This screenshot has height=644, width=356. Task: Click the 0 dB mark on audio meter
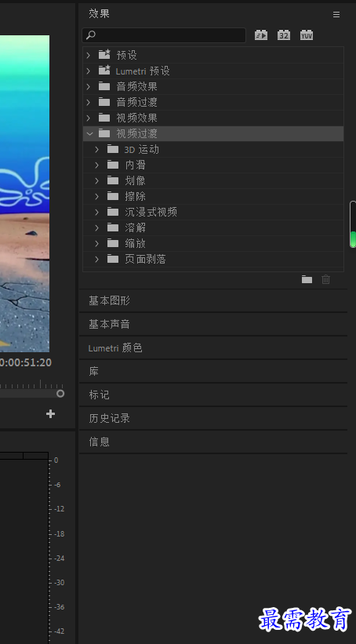click(56, 460)
